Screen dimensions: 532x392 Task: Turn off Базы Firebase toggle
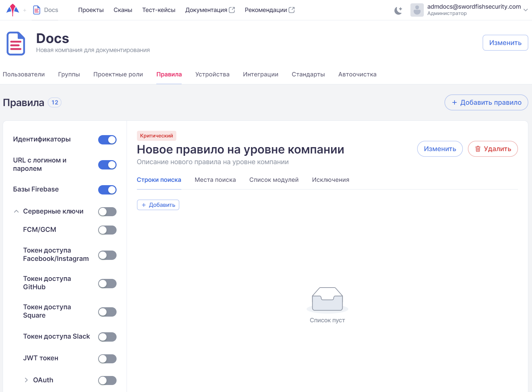(x=107, y=190)
